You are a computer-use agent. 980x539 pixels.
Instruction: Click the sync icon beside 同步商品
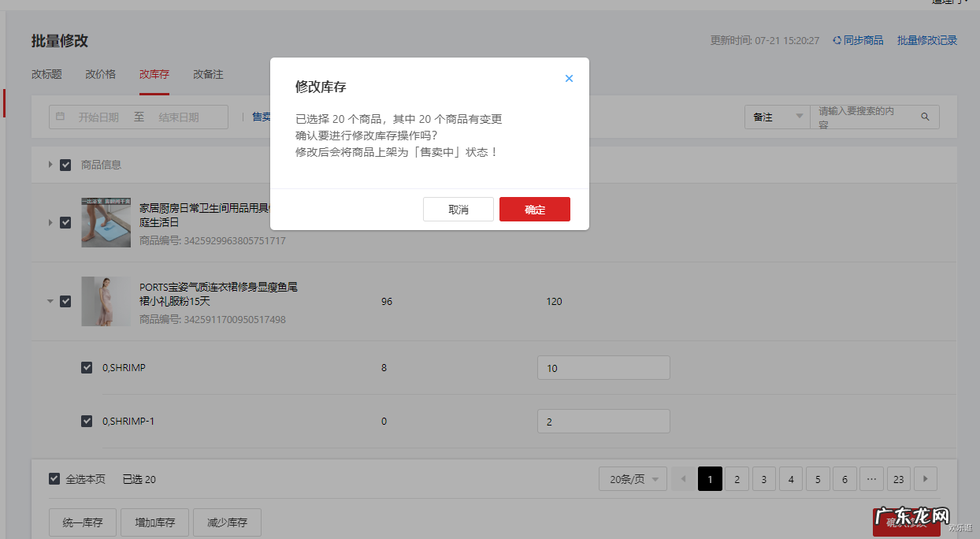click(835, 40)
